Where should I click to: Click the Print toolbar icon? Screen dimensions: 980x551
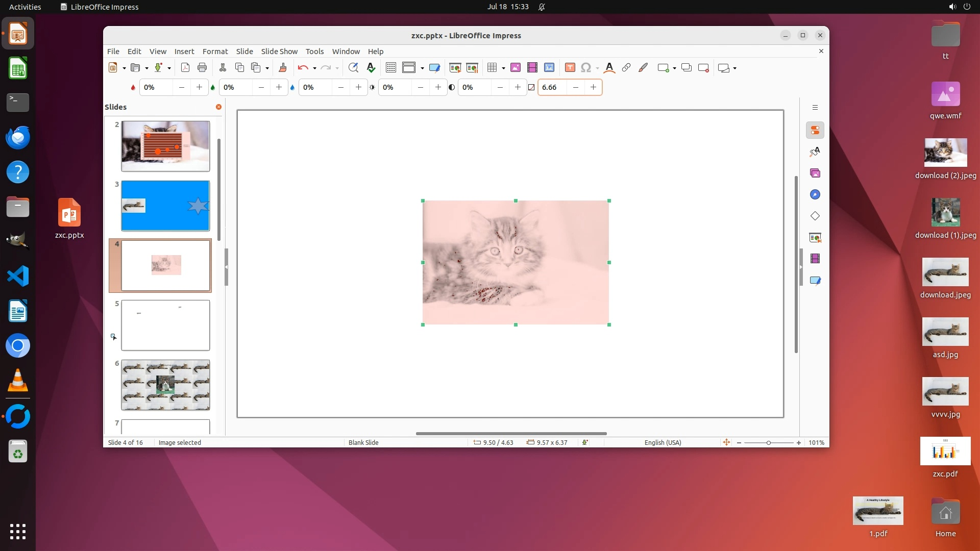[202, 68]
